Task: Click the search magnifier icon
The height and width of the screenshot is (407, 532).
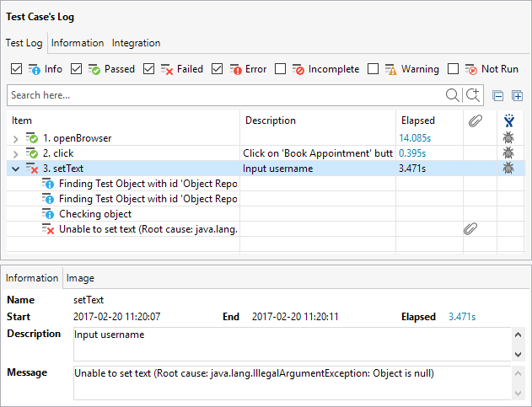Action: tap(453, 95)
